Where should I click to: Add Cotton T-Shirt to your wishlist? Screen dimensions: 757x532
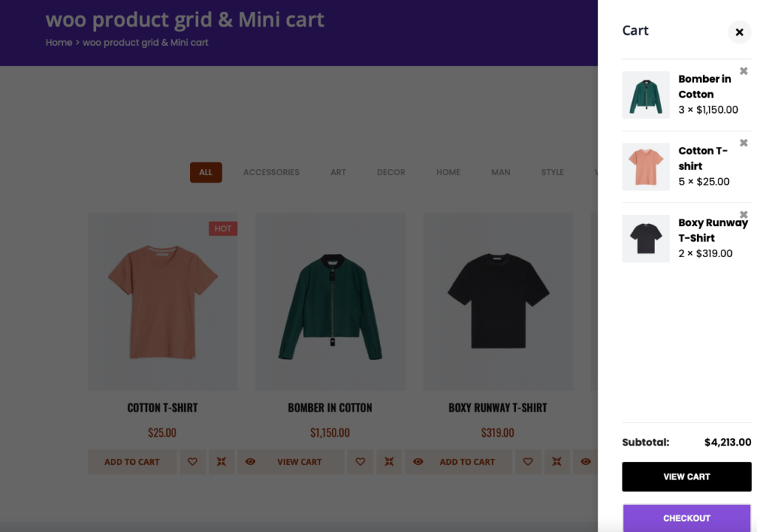(193, 462)
